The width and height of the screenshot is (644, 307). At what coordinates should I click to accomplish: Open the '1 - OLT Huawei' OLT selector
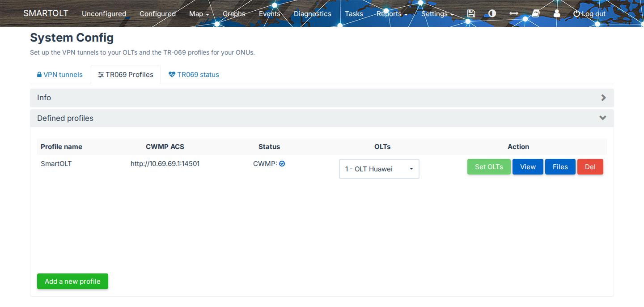379,169
